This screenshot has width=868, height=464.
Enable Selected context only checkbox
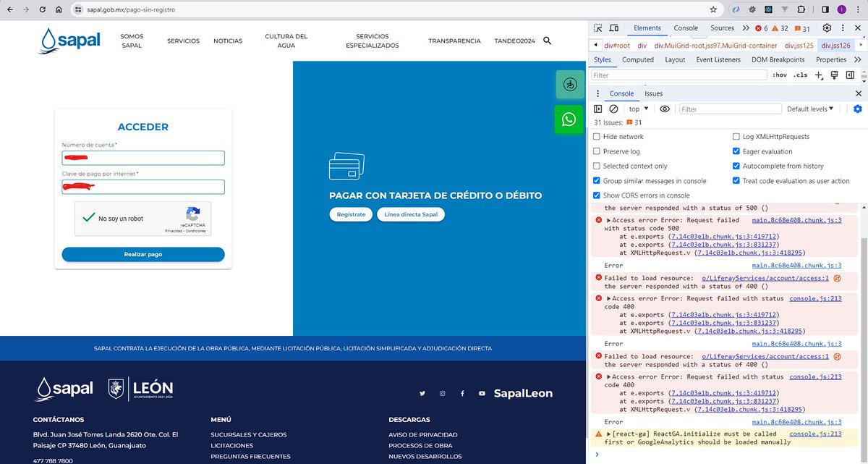pyautogui.click(x=597, y=166)
